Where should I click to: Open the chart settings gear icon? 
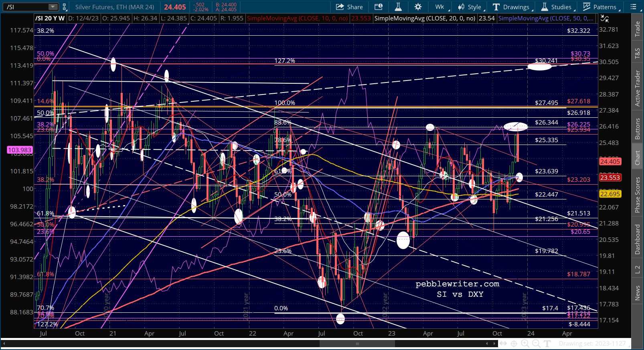(418, 7)
